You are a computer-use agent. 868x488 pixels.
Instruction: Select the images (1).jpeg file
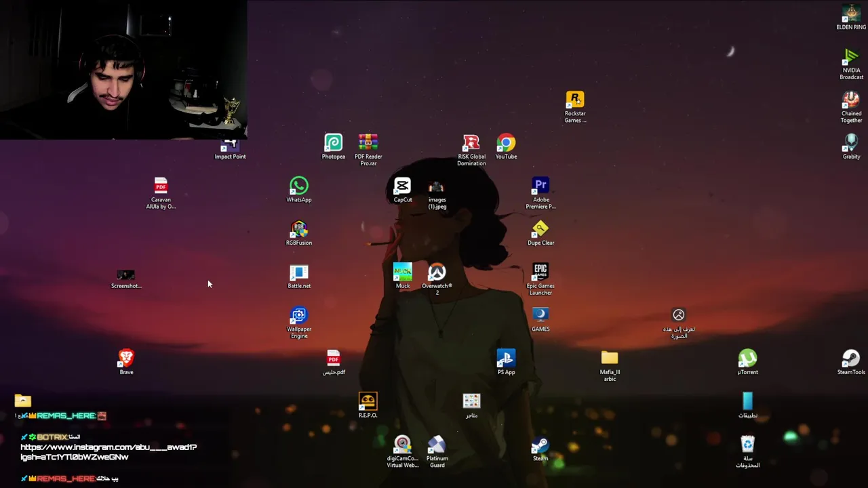(x=437, y=195)
